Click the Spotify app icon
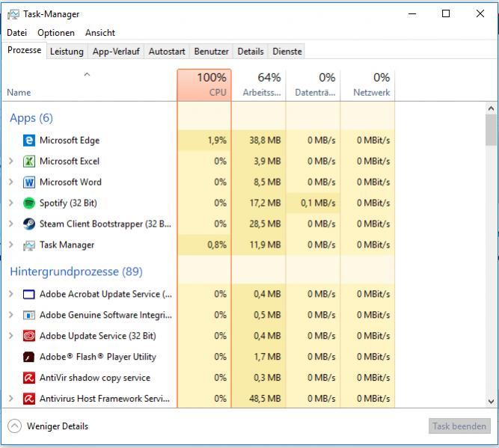The width and height of the screenshot is (499, 448). tap(29, 203)
